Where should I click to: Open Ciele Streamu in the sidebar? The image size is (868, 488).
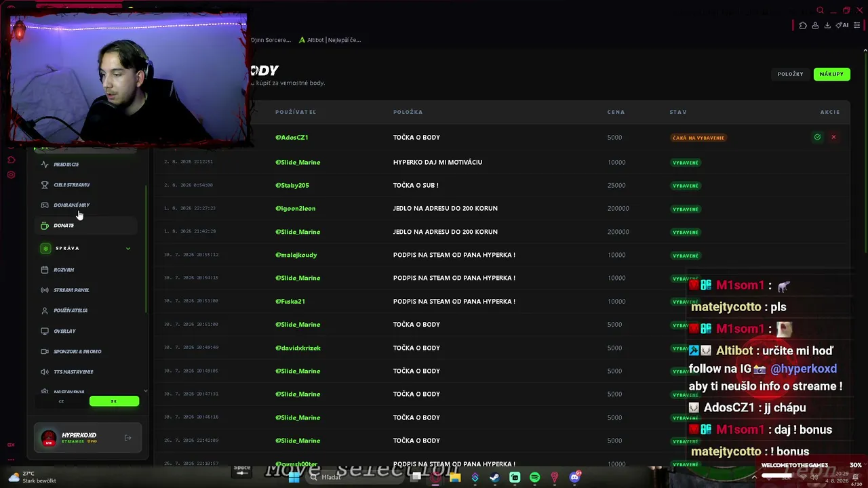(71, 185)
